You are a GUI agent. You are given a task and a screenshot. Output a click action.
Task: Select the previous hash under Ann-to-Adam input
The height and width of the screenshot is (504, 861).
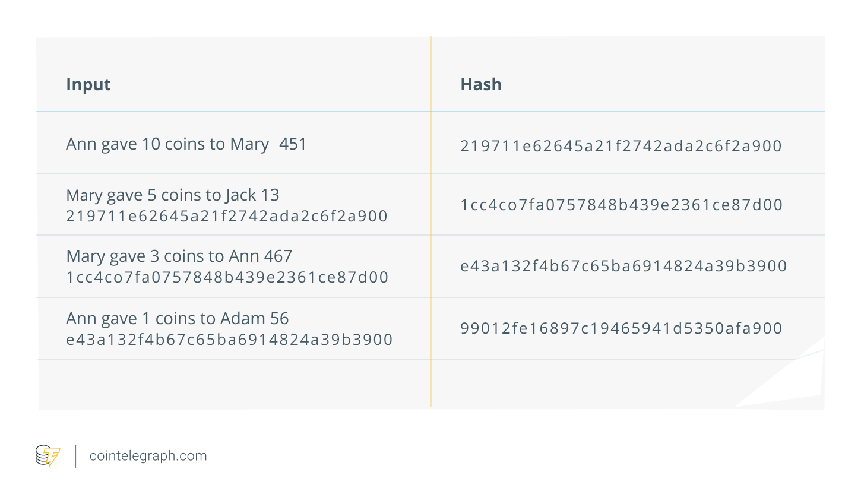[x=229, y=340]
